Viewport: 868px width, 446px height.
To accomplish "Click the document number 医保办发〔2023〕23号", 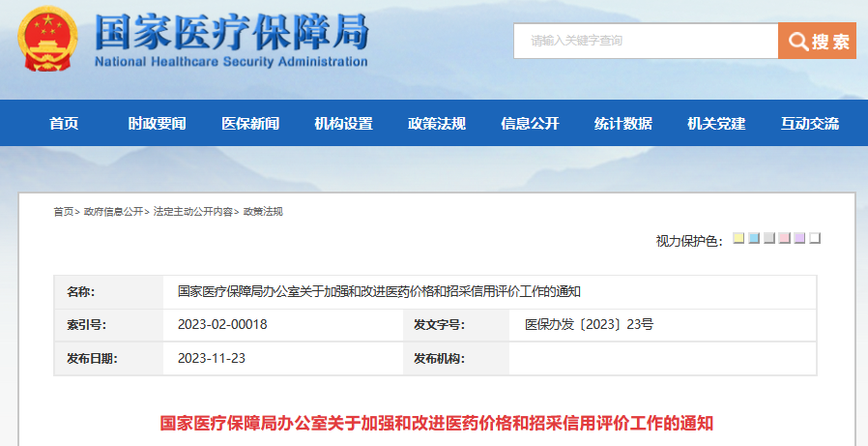I will coord(589,325).
